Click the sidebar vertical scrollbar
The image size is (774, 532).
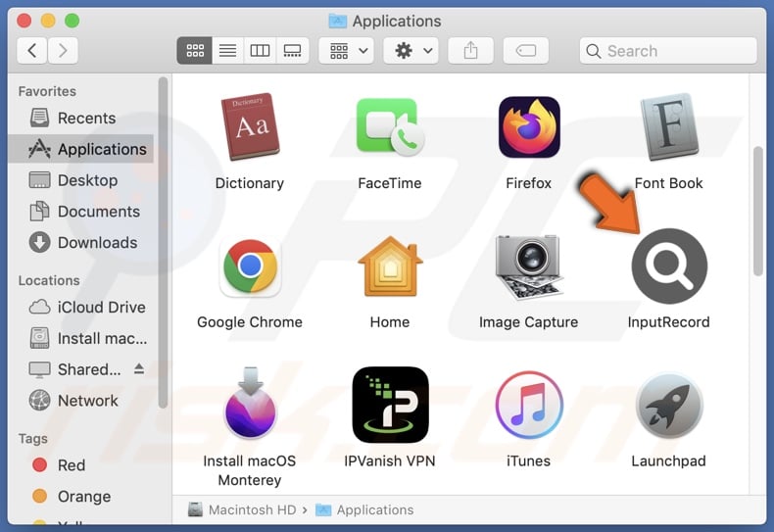[x=163, y=242]
